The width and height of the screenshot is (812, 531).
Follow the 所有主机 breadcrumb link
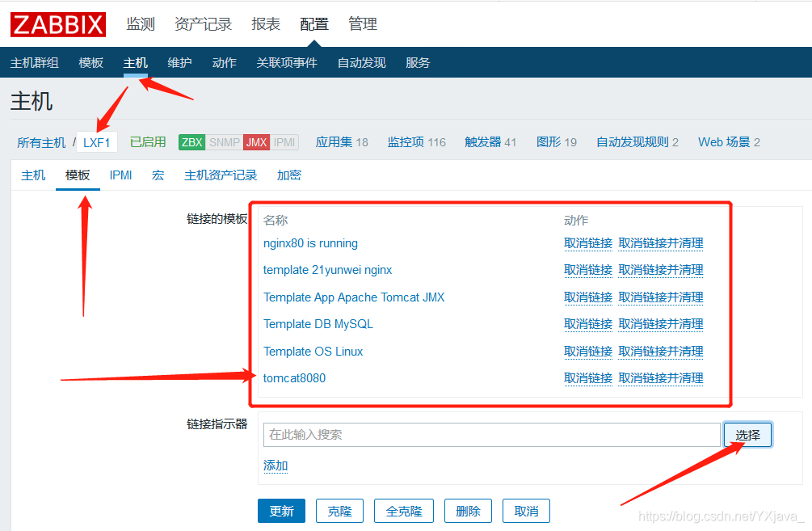coord(41,142)
